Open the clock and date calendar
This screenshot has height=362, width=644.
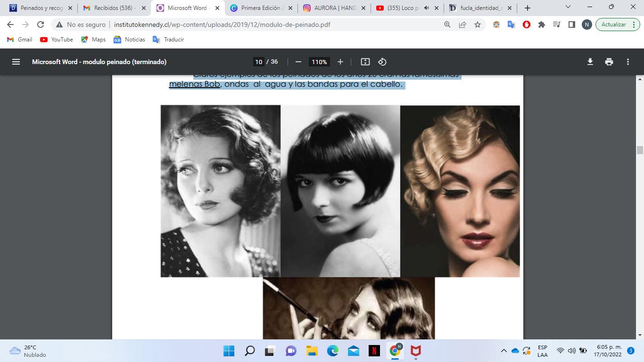point(609,351)
